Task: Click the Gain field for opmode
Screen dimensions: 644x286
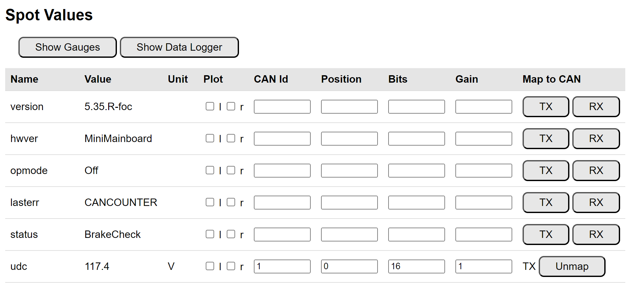Action: (483, 170)
